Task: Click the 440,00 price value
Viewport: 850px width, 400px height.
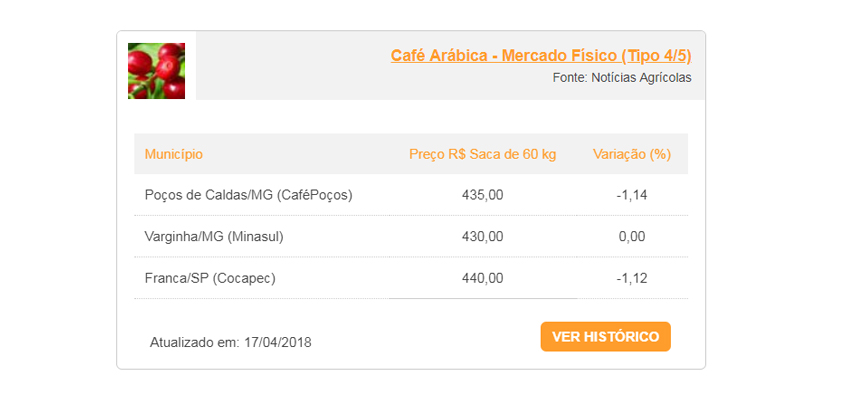Action: pyautogui.click(x=482, y=278)
